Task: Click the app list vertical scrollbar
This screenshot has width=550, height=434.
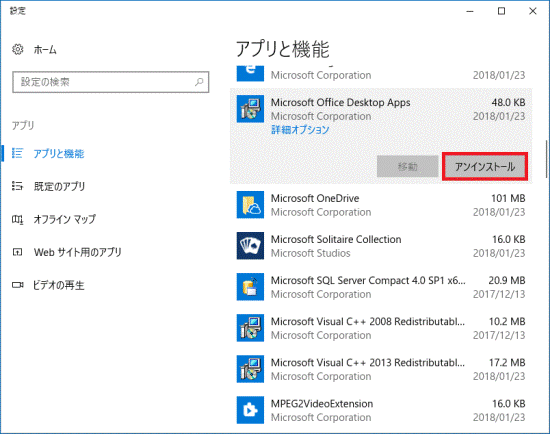Action: tap(546, 160)
